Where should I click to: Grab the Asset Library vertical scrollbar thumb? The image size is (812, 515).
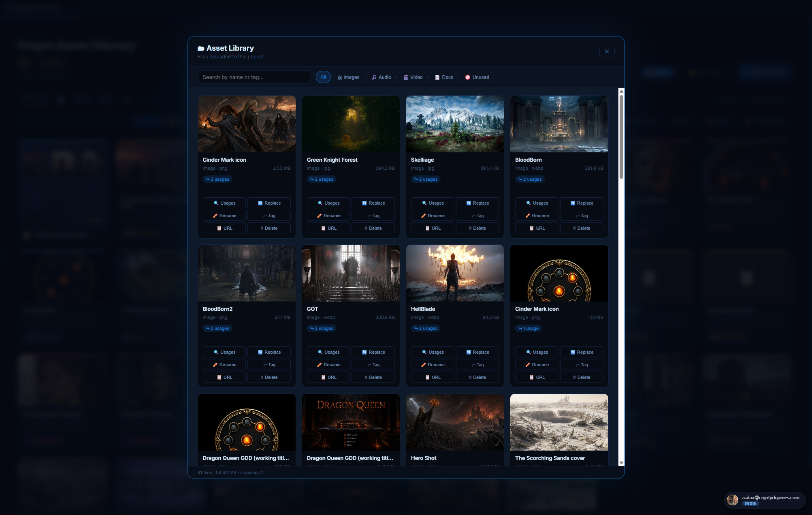621,137
